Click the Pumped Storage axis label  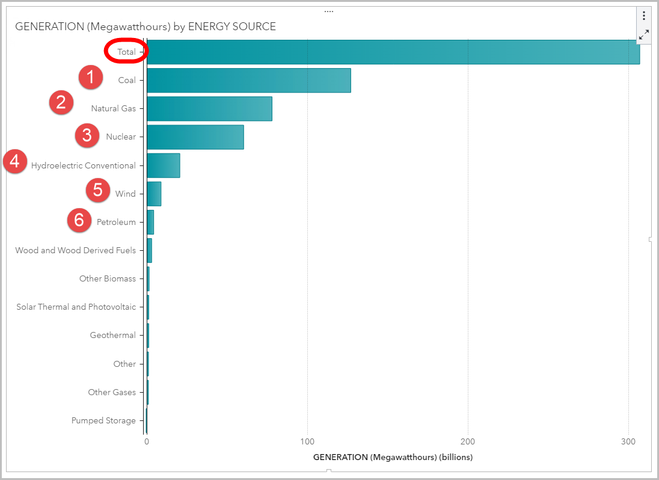(x=103, y=421)
